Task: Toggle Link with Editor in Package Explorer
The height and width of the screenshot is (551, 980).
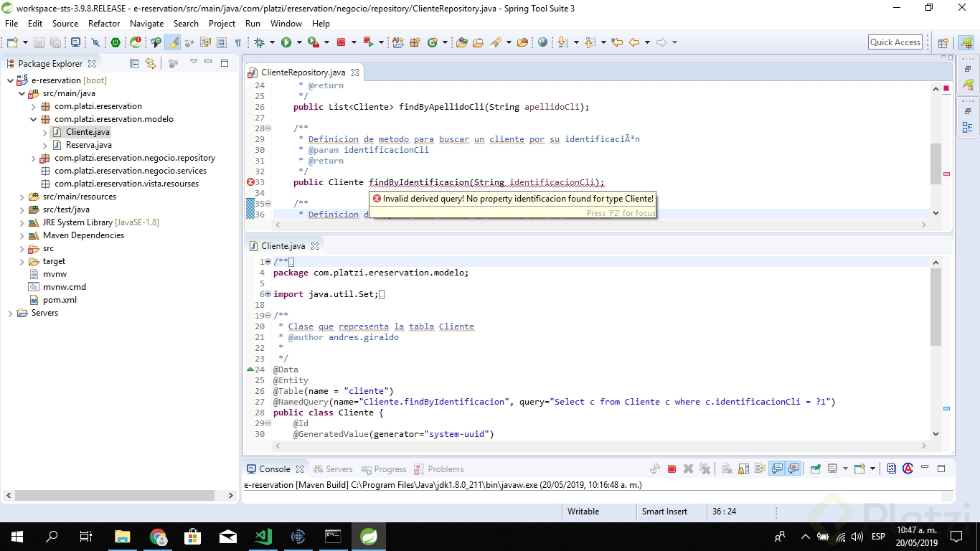Action: coord(150,63)
